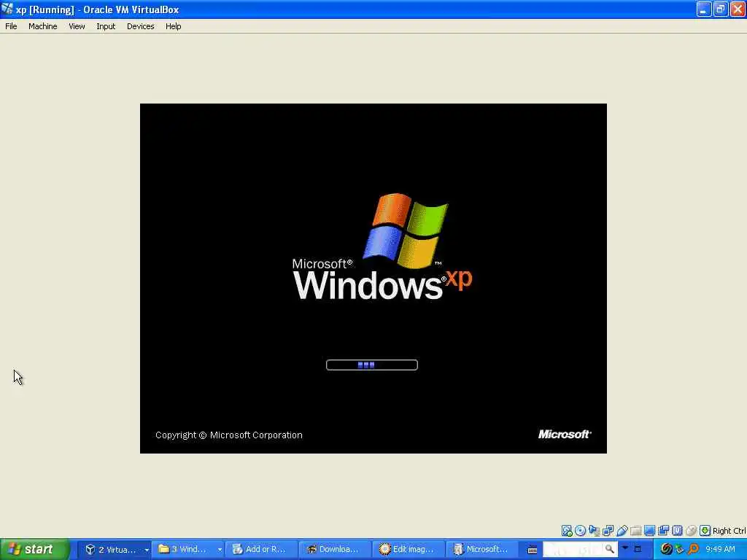Screen dimensions: 747x560
Task: Click the hard disk activity status icon
Action: click(566, 531)
